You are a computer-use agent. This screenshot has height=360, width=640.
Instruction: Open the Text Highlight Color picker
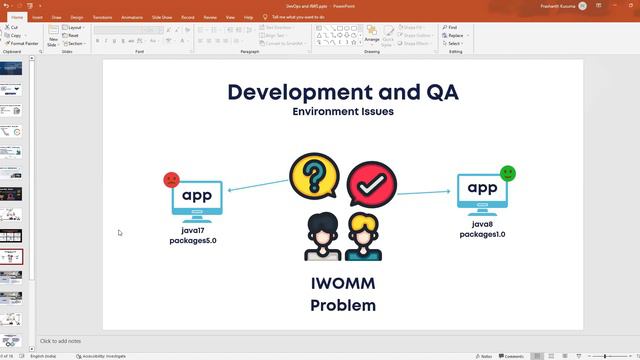169,41
